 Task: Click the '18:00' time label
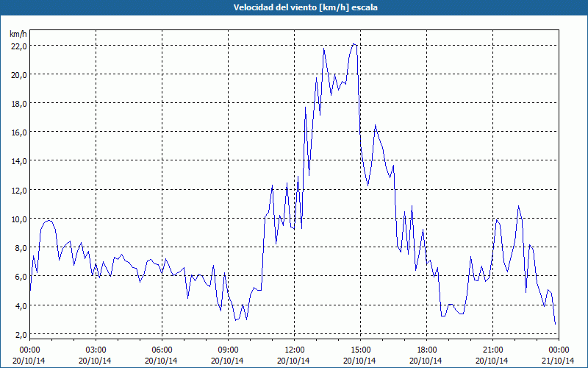(427, 350)
